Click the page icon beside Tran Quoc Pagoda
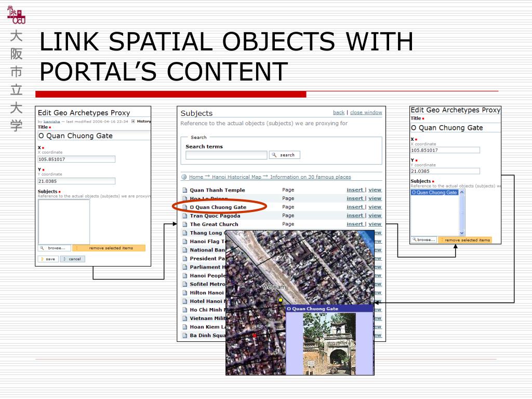 tap(185, 216)
